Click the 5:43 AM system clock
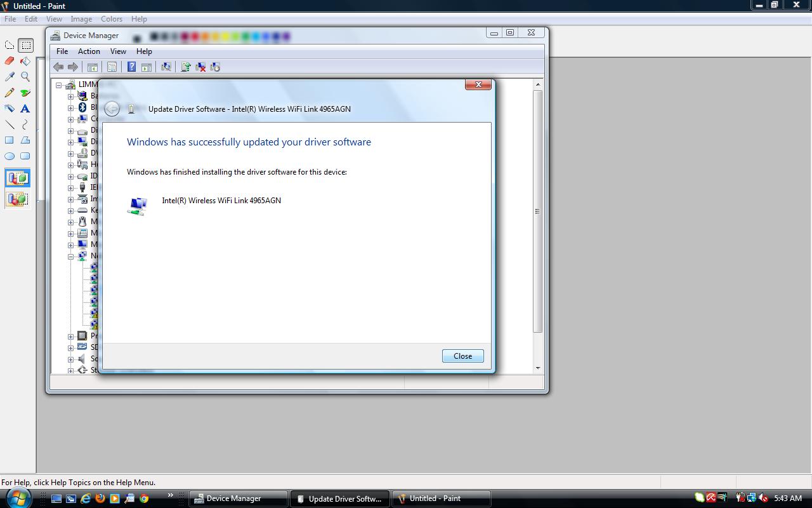 (788, 498)
